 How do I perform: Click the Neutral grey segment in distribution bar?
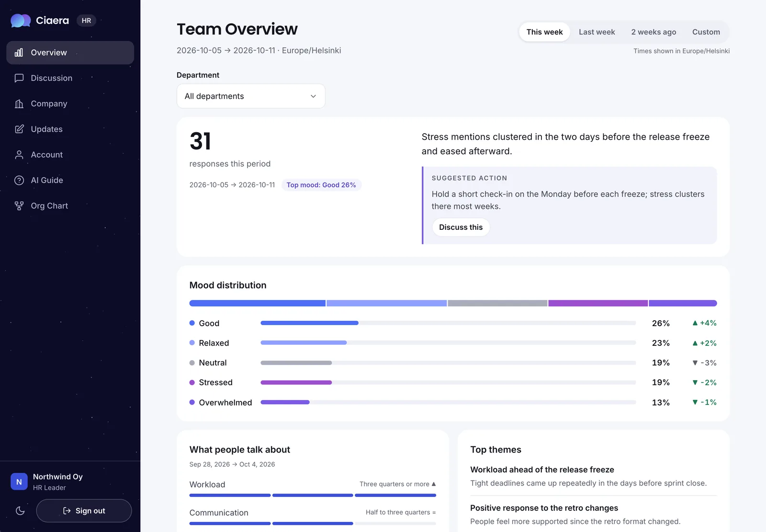tap(497, 303)
